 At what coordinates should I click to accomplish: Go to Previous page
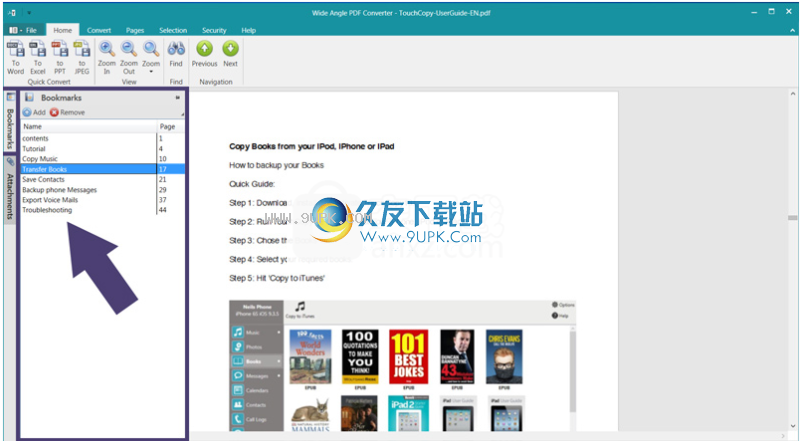tap(204, 54)
